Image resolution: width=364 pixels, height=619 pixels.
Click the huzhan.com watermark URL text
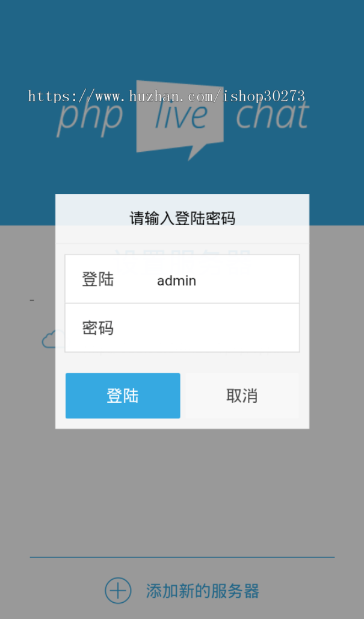(x=167, y=96)
